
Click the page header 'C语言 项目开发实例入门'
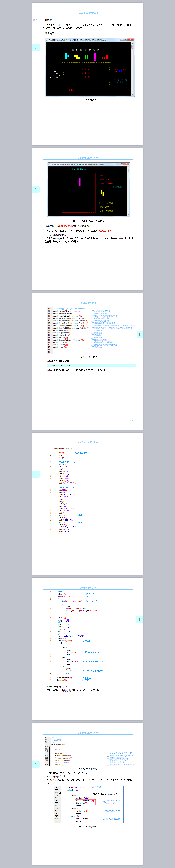[88, 13]
